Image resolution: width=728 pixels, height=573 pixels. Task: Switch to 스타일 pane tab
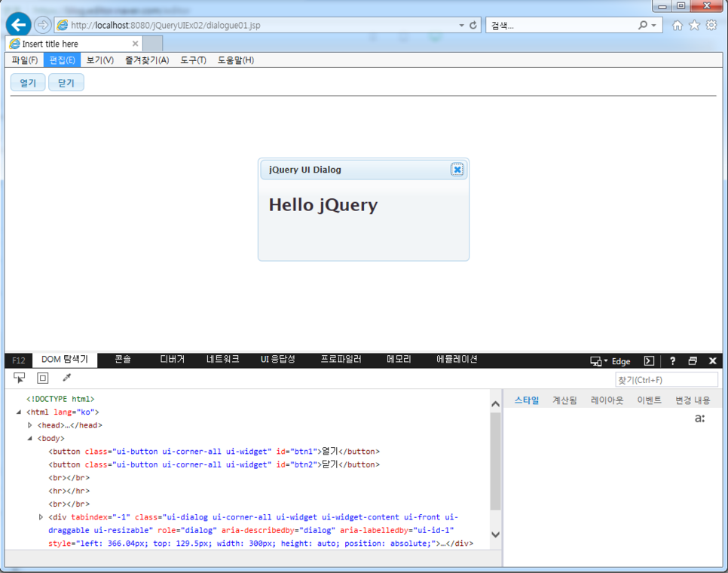click(x=527, y=400)
